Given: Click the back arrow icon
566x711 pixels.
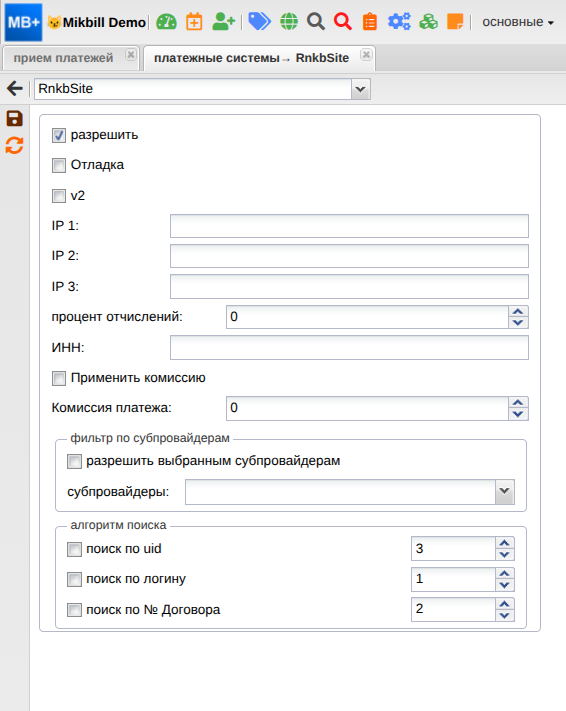Looking at the screenshot, I should click(15, 88).
